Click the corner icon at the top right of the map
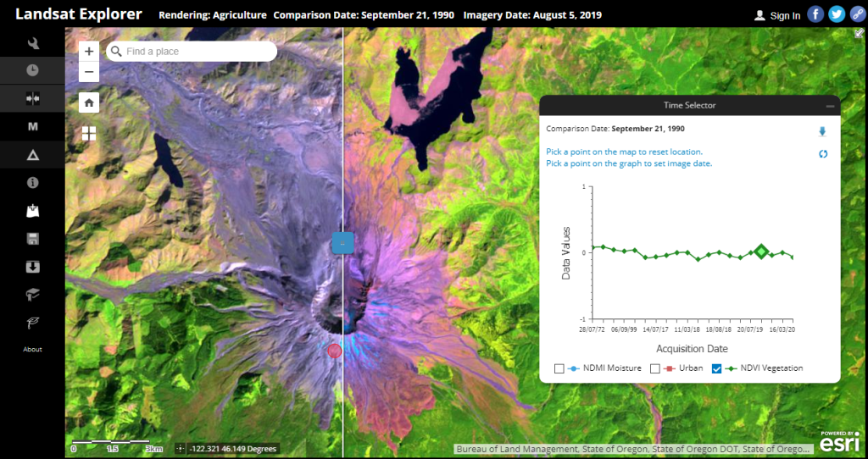868x459 pixels. pos(860,33)
